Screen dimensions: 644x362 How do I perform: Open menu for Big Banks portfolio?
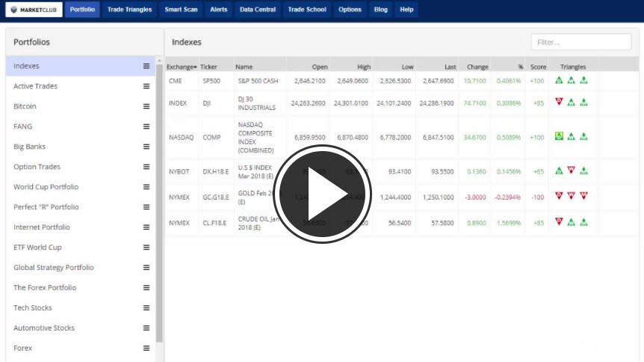[146, 147]
